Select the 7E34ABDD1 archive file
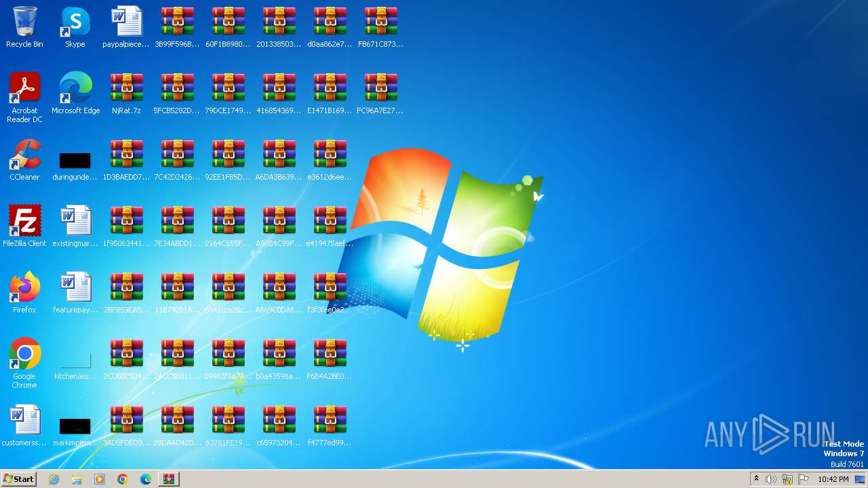The width and height of the screenshot is (868, 488). pos(177,226)
